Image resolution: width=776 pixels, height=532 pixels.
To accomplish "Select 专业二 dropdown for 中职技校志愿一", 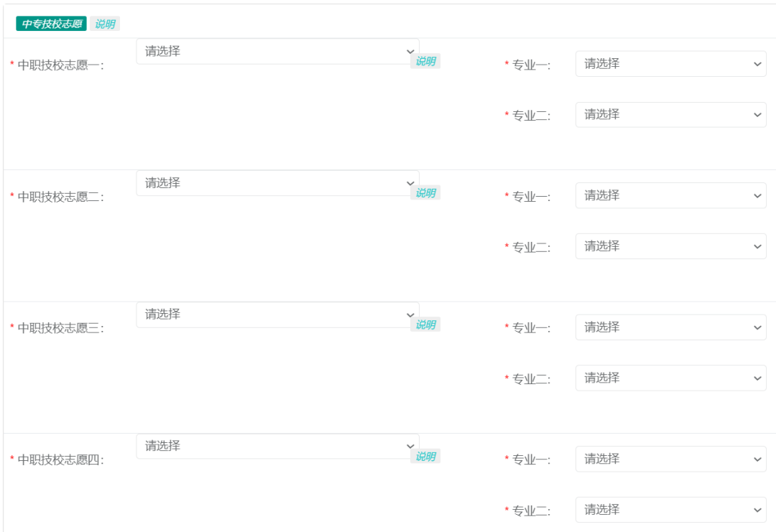I will (670, 115).
